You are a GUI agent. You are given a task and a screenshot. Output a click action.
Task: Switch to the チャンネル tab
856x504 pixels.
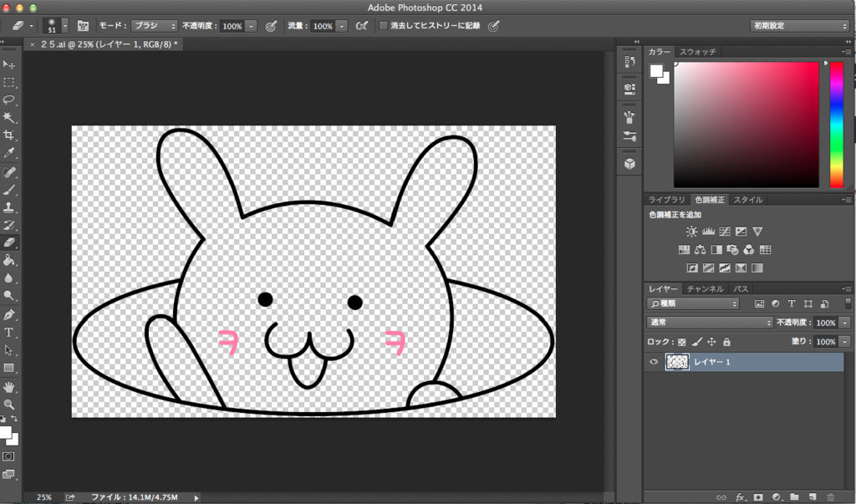click(x=706, y=289)
